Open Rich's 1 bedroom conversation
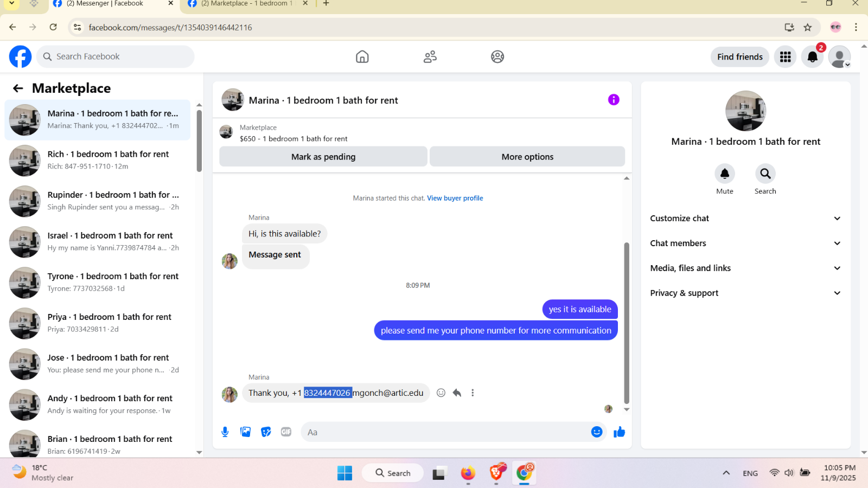This screenshot has height=488, width=868. (98, 160)
